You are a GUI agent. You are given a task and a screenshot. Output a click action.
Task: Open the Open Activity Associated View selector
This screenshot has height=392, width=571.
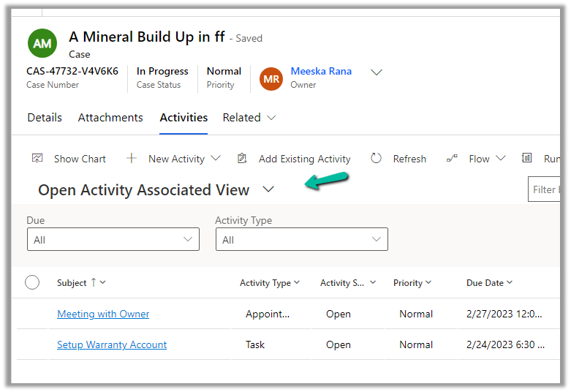point(268,190)
